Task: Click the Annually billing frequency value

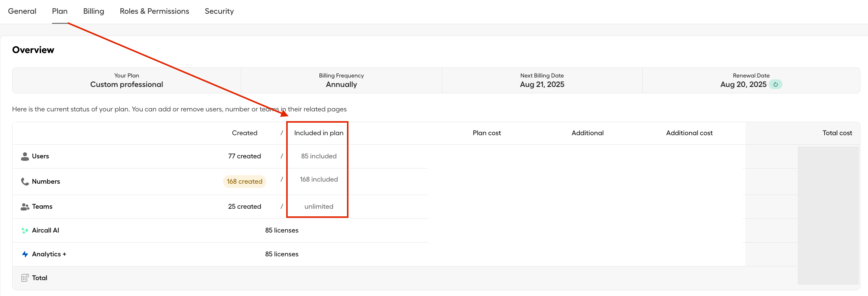Action: tap(341, 85)
